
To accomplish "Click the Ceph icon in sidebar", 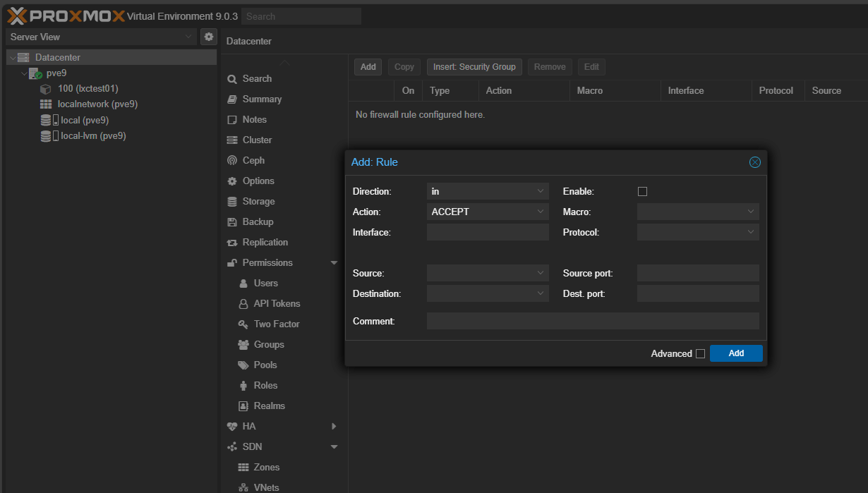I will pos(232,161).
